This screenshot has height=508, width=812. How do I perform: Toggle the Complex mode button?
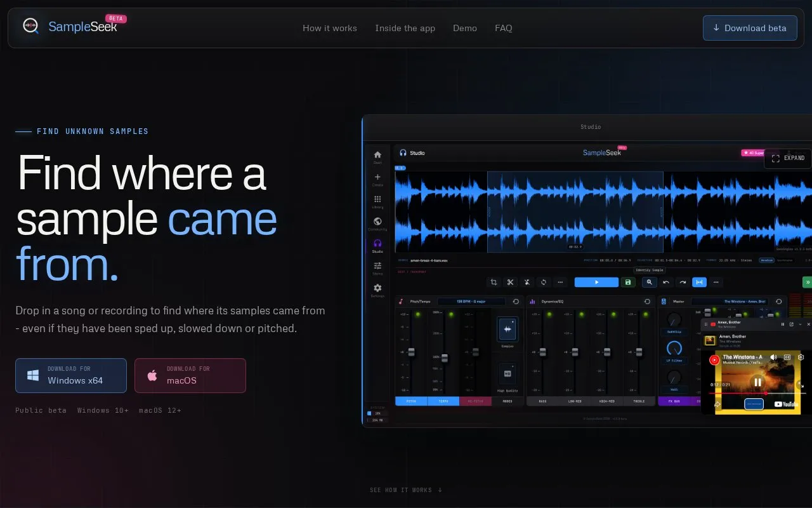(x=507, y=329)
